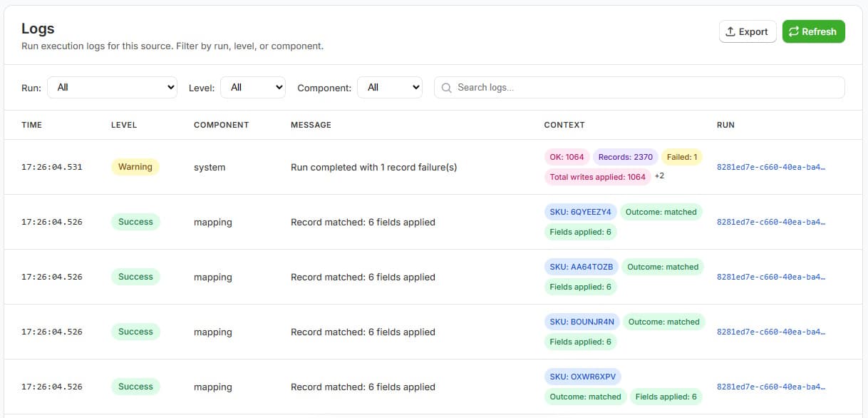
Task: Click the 'Failed: 1' context tag
Action: coord(682,157)
